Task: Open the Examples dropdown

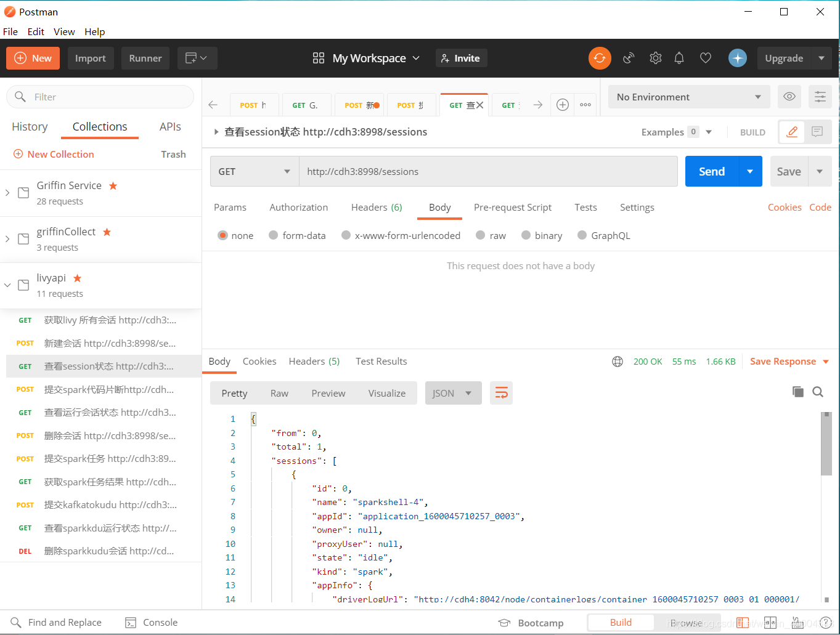Action: 677,132
